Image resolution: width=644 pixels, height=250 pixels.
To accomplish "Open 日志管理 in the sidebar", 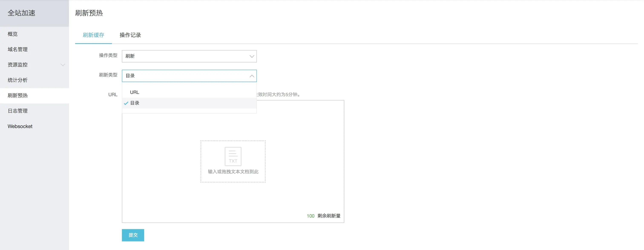I will click(x=17, y=111).
